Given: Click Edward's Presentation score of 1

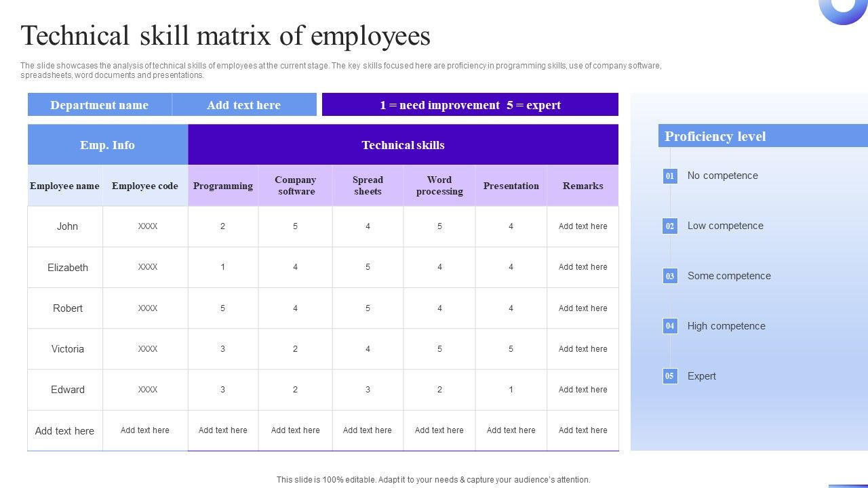Looking at the screenshot, I should [511, 390].
